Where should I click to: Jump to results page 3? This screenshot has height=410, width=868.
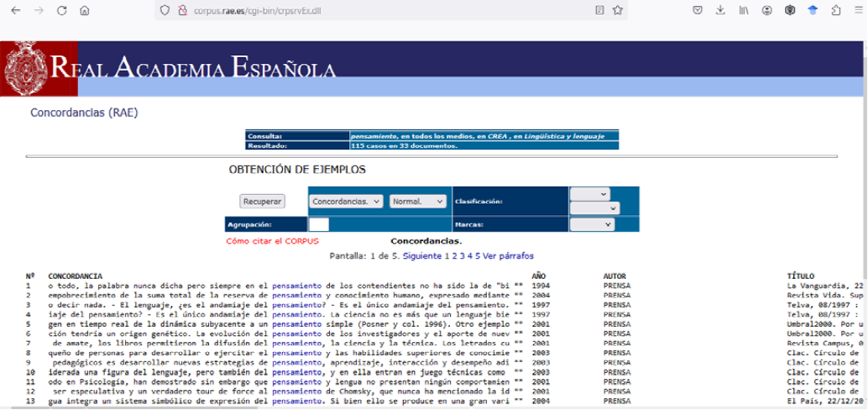pos(462,255)
